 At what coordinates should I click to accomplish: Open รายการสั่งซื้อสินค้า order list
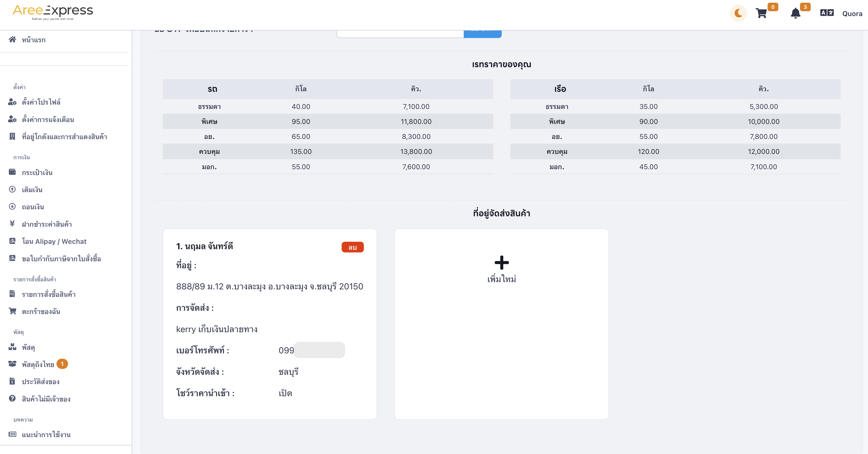[x=48, y=294]
